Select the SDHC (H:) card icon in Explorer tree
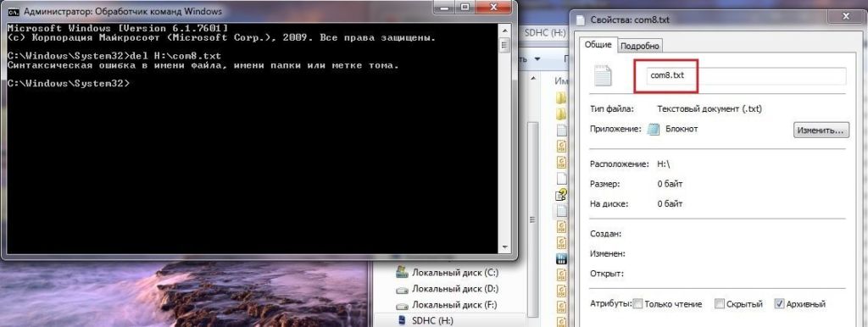This screenshot has height=327, width=868. [403, 321]
